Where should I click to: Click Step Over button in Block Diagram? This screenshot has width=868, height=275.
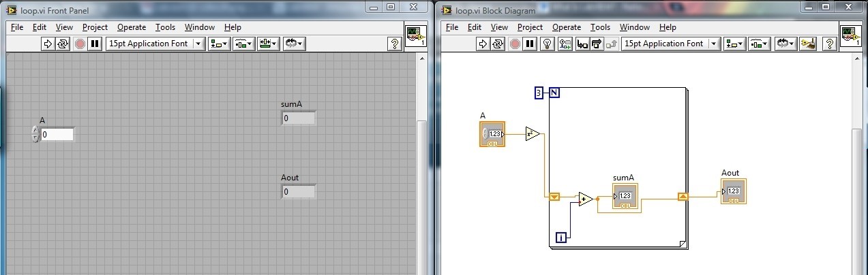(x=597, y=44)
